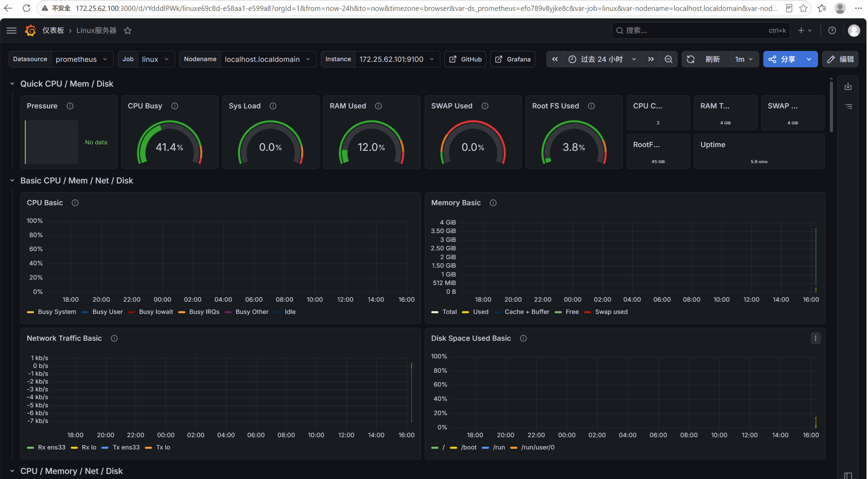Open the 分享 share options arrow dropdown
The height and width of the screenshot is (479, 868).
(809, 59)
